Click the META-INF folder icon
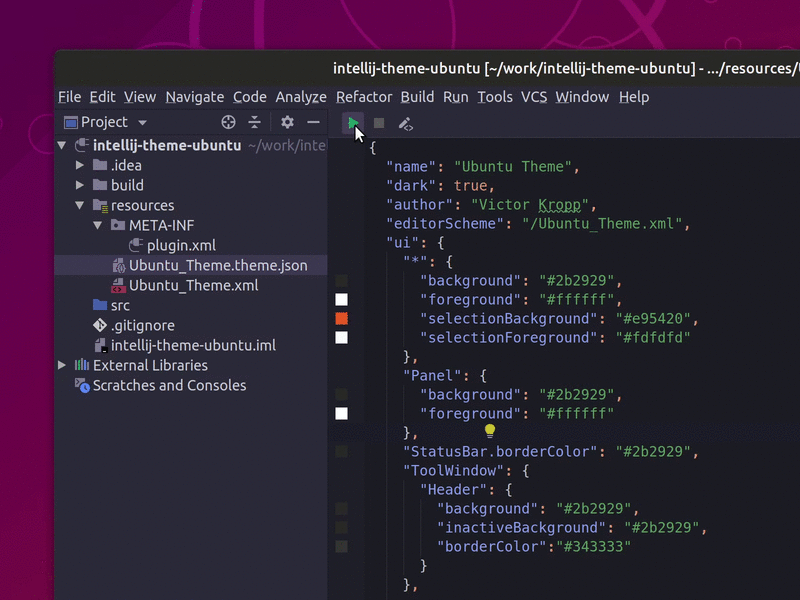 tap(118, 225)
